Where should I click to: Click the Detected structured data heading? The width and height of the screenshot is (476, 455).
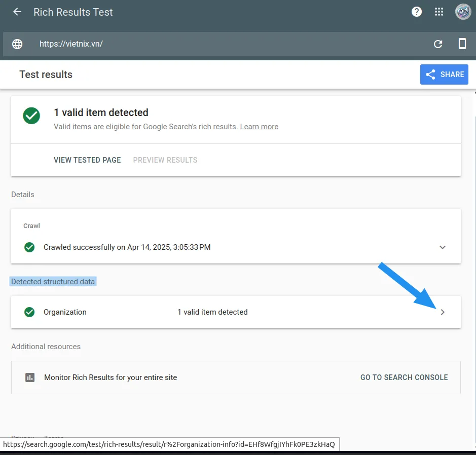coord(53,282)
